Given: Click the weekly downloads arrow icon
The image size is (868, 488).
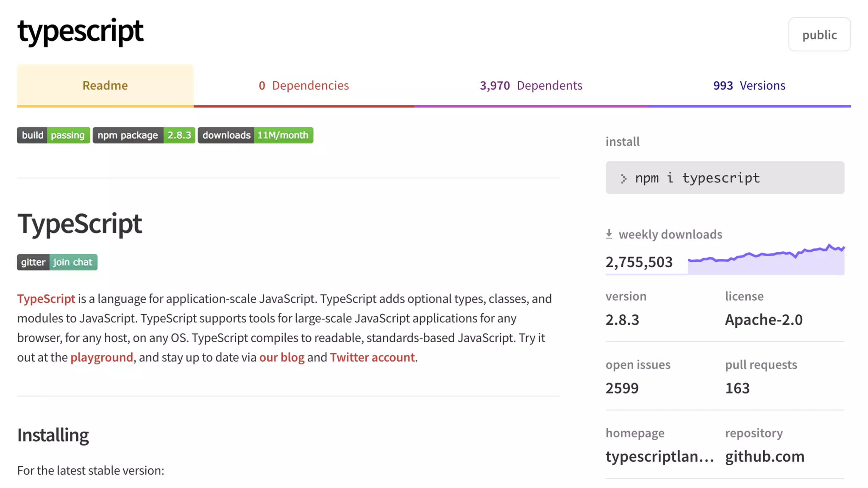Looking at the screenshot, I should tap(609, 234).
